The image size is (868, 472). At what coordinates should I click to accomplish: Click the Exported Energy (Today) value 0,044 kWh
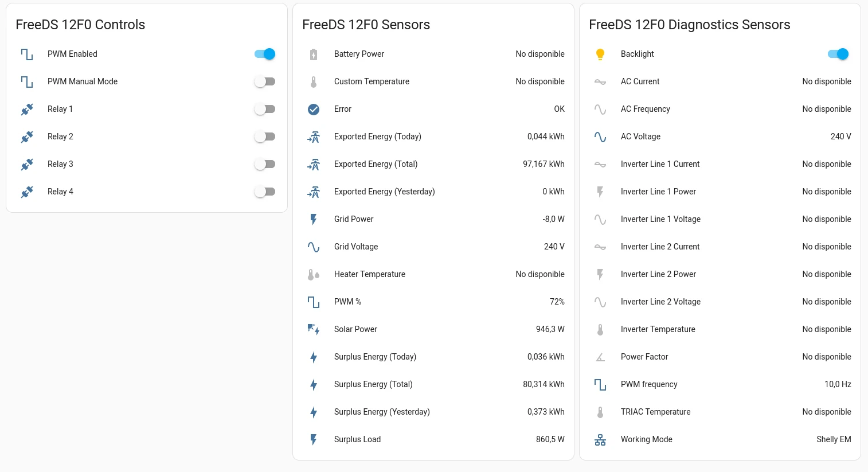pos(546,136)
